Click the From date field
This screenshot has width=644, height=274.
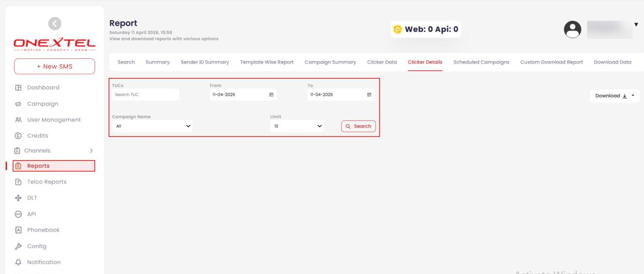[x=243, y=95]
